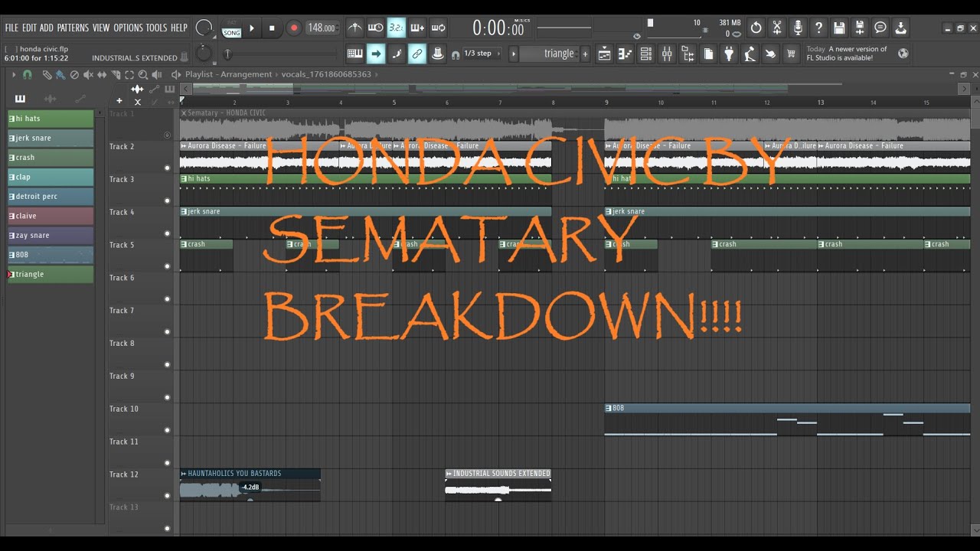Toggle countdown before recording
The width and height of the screenshot is (980, 551).
396,28
